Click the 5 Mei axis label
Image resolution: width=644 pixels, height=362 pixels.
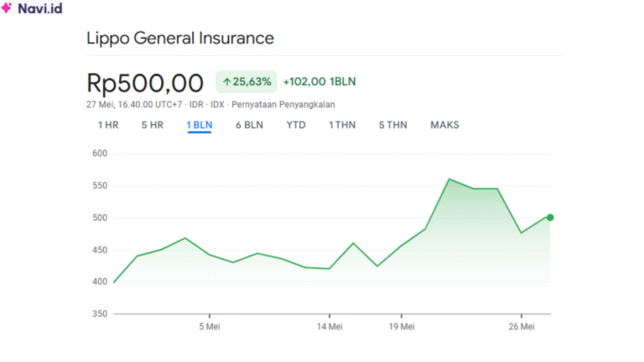pos(210,327)
